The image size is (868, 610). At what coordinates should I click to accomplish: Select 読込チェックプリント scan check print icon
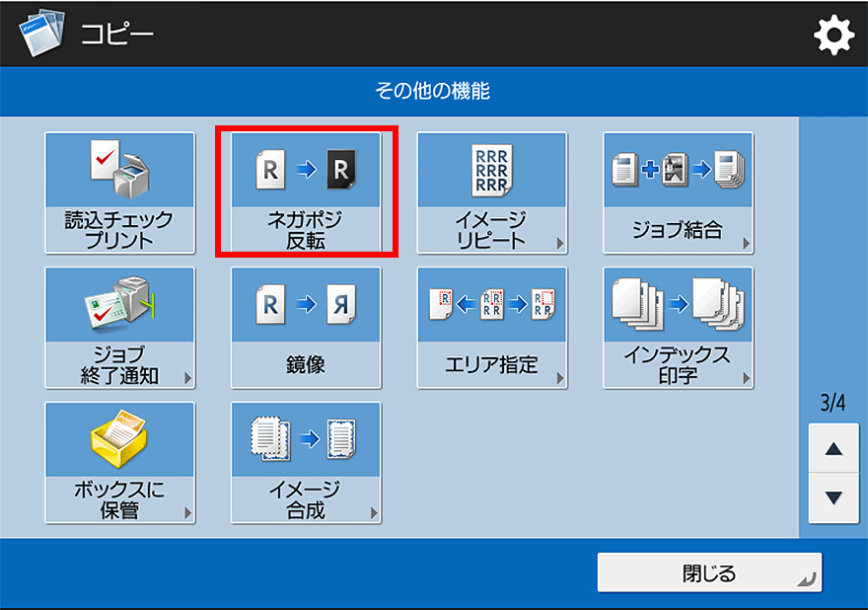119,170
